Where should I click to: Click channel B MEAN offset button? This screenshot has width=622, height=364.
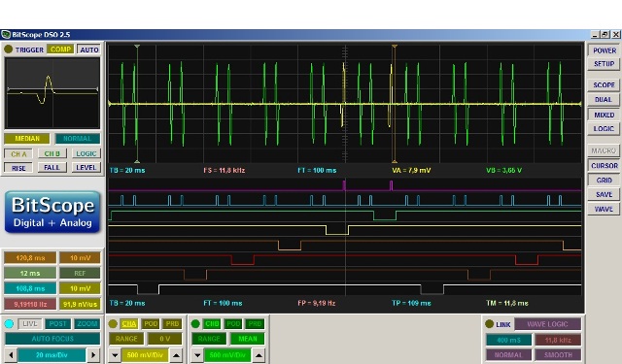coord(248,339)
